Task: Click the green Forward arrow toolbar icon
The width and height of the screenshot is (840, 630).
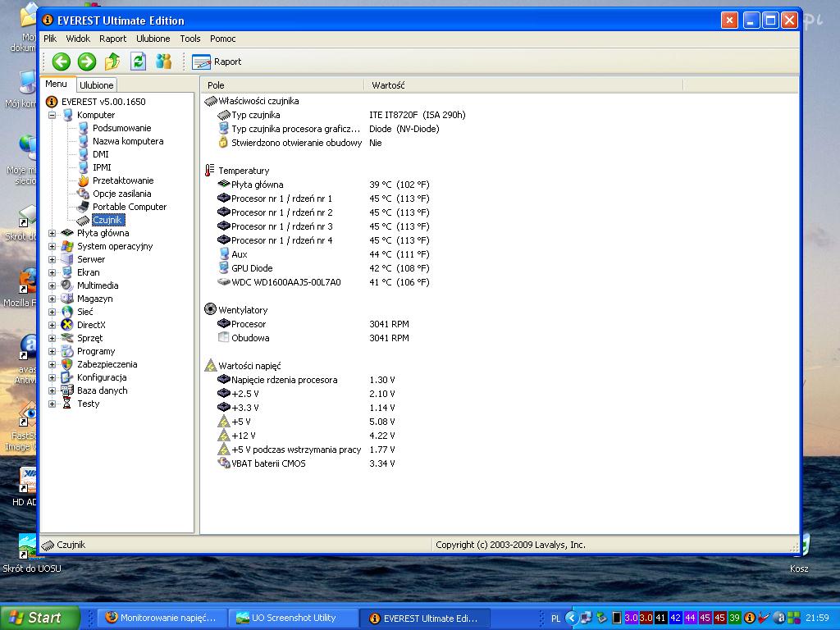Action: (x=86, y=62)
